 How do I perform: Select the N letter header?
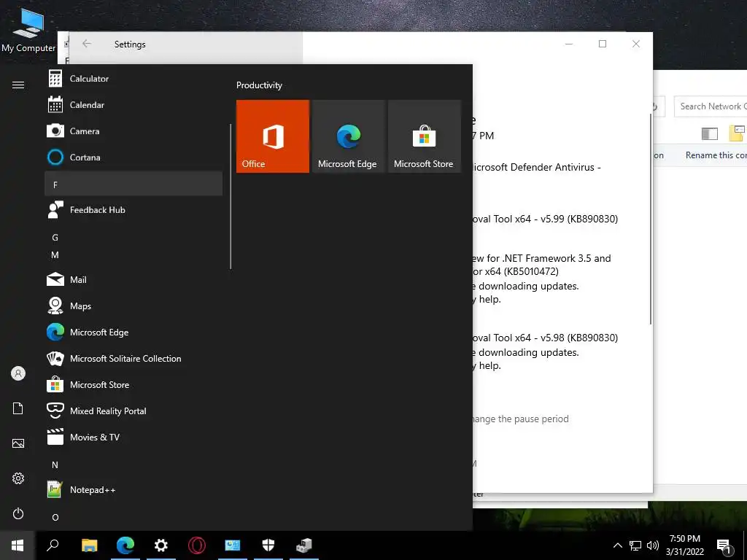click(x=55, y=464)
